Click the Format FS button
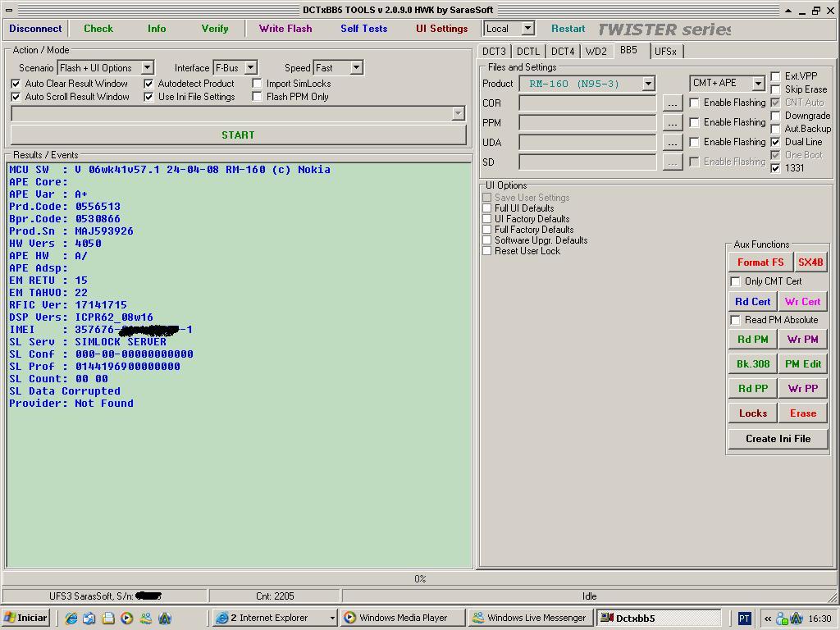 tap(760, 262)
